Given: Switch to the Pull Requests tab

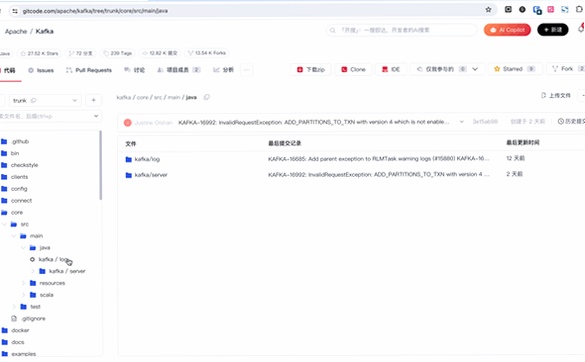Looking at the screenshot, I should pyautogui.click(x=89, y=70).
